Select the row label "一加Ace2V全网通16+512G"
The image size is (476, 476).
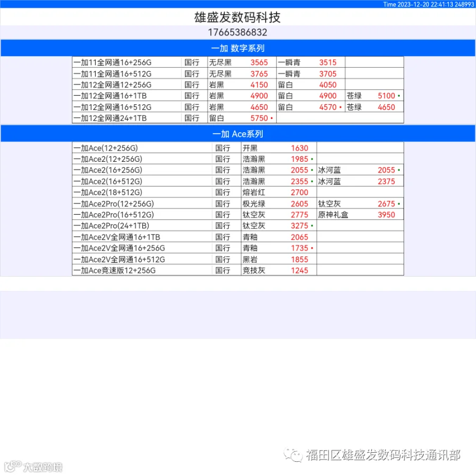(x=120, y=260)
